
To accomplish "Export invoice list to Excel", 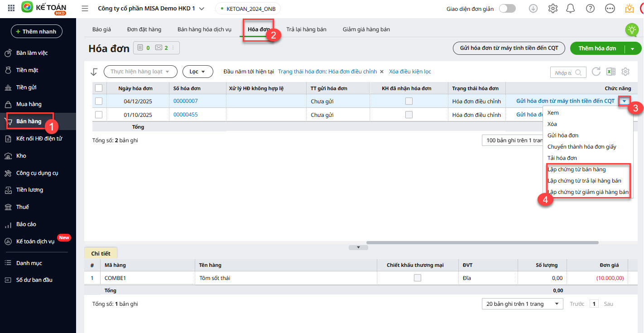I will coord(611,72).
